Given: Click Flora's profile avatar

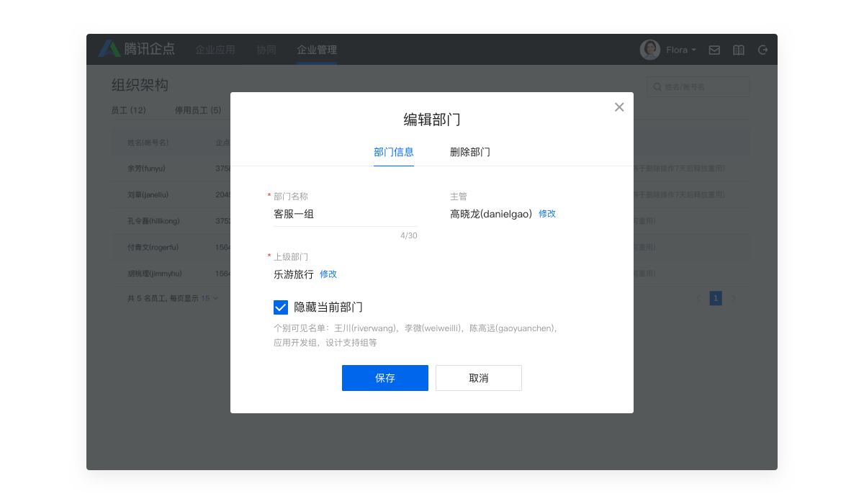Looking at the screenshot, I should pos(650,50).
